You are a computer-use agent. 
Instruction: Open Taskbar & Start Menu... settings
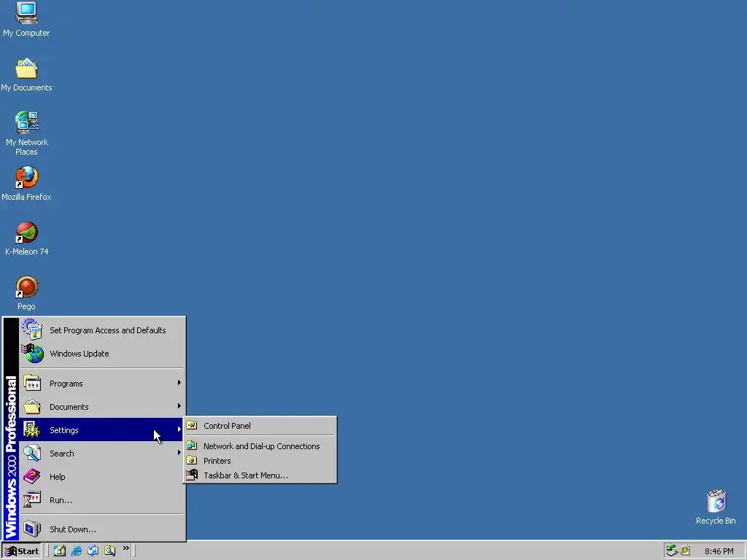260,475
